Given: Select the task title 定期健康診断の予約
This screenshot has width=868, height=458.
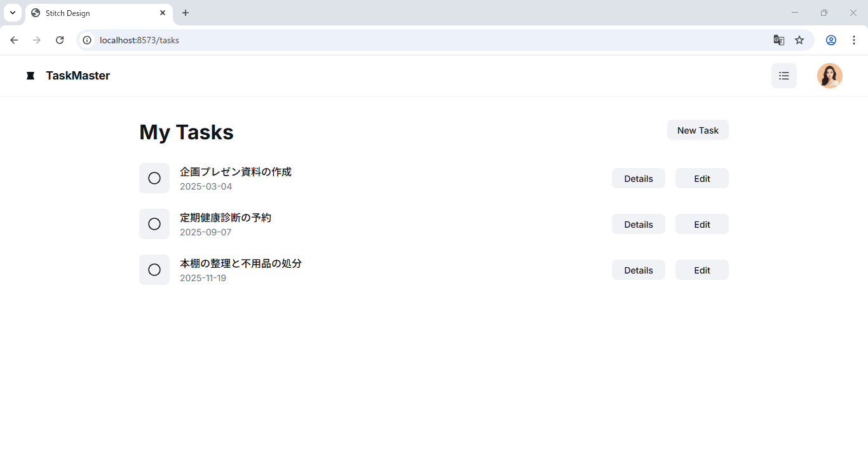Looking at the screenshot, I should point(226,218).
